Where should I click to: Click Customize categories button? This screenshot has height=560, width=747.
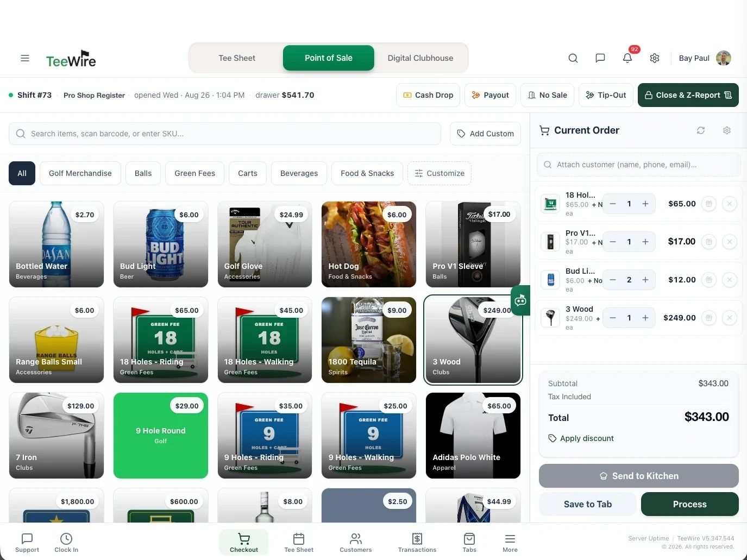point(440,173)
